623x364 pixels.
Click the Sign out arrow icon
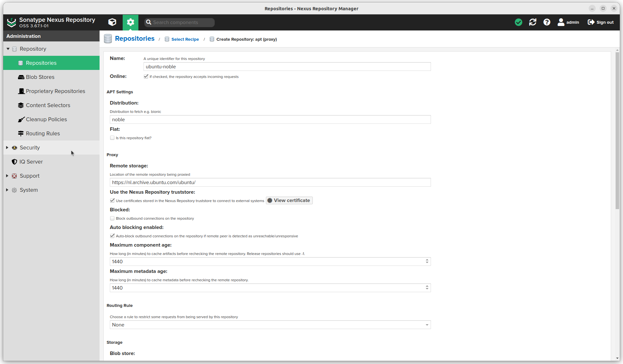591,22
